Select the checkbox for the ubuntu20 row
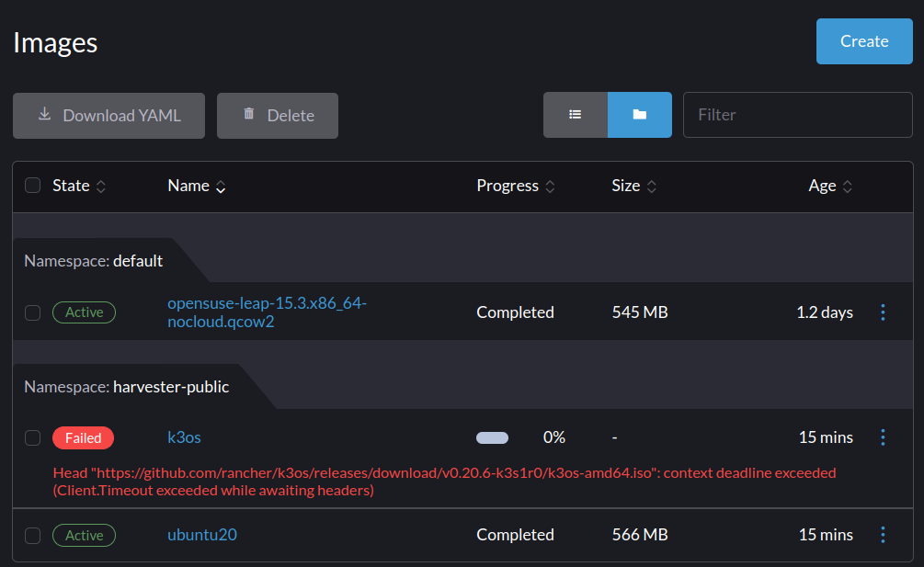The height and width of the screenshot is (567, 924). point(32,534)
